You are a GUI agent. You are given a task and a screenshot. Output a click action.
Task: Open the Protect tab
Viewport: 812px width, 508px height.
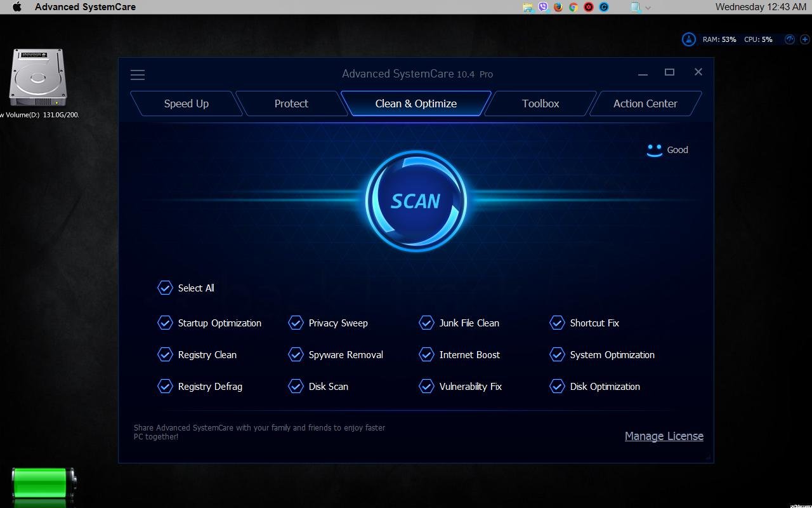click(291, 104)
